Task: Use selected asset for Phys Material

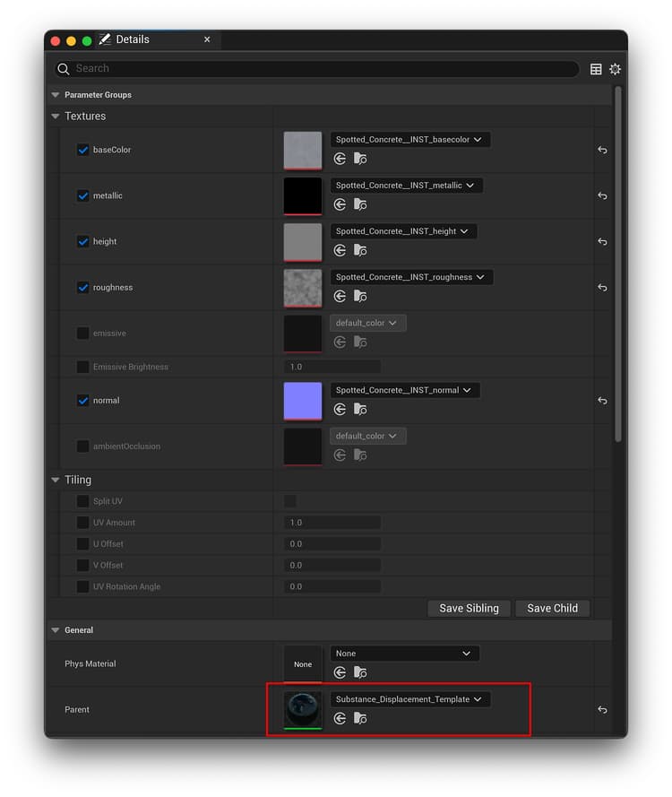Action: (x=340, y=672)
